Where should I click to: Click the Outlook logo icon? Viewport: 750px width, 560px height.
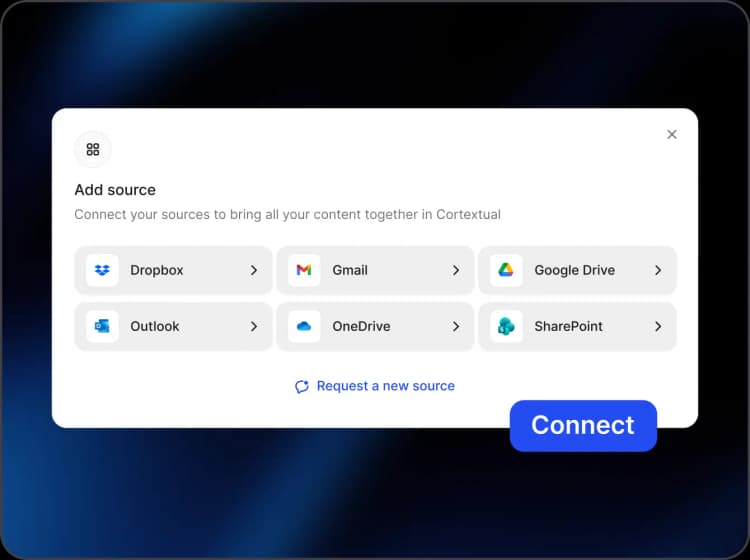[102, 326]
